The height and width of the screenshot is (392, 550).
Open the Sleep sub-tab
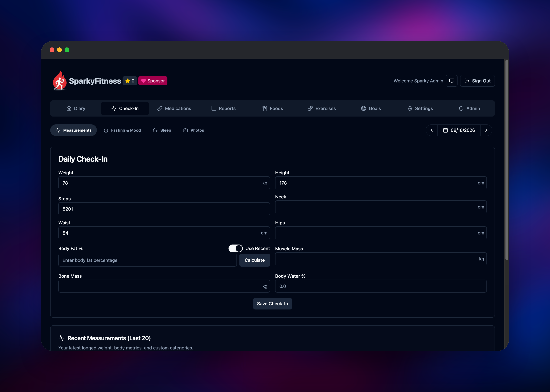162,130
